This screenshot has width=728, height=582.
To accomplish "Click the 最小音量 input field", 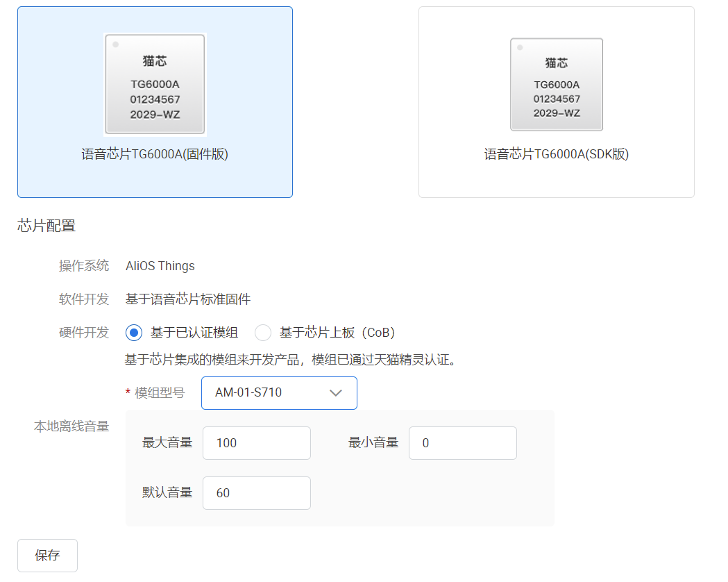I will click(x=462, y=443).
